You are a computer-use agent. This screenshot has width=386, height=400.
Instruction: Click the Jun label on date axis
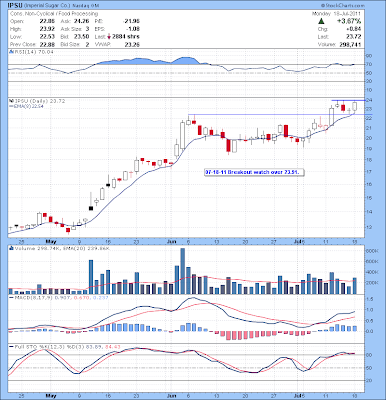click(171, 241)
